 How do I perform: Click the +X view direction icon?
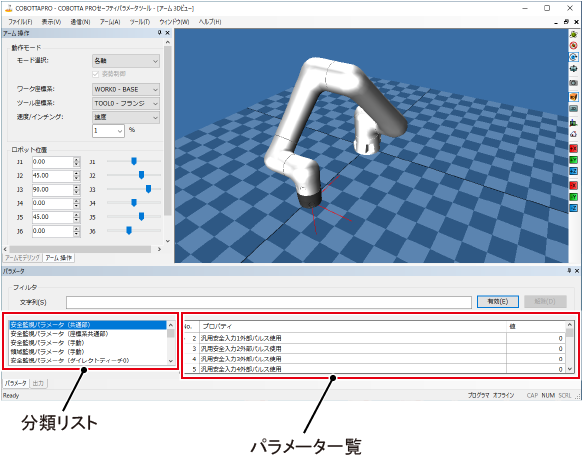coord(573,148)
